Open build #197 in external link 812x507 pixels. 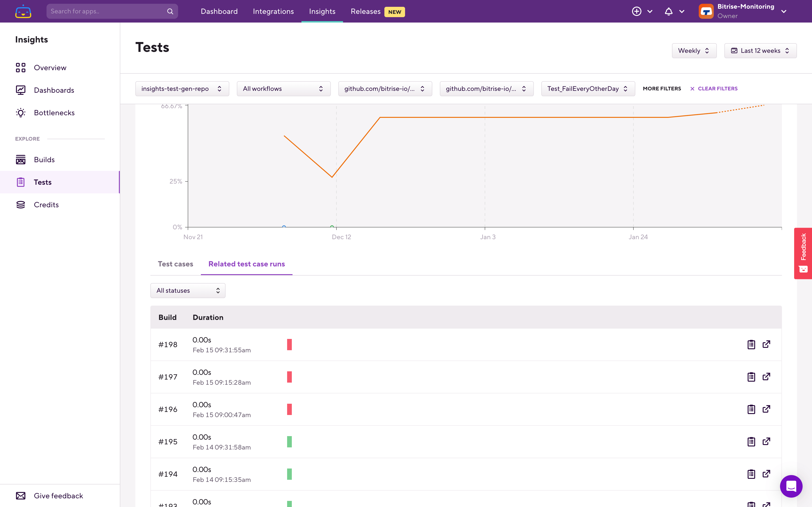766,376
